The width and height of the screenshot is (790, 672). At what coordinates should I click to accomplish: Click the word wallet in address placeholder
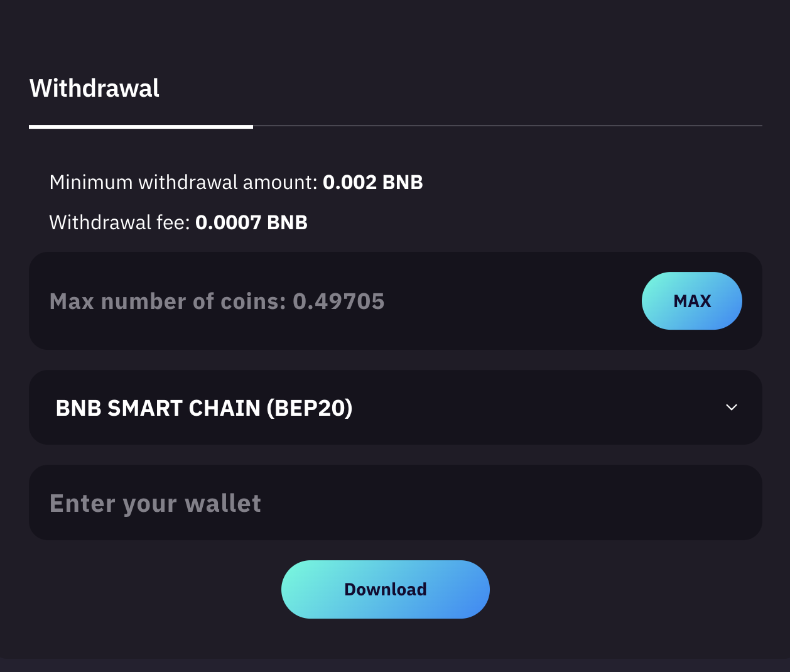click(x=223, y=504)
